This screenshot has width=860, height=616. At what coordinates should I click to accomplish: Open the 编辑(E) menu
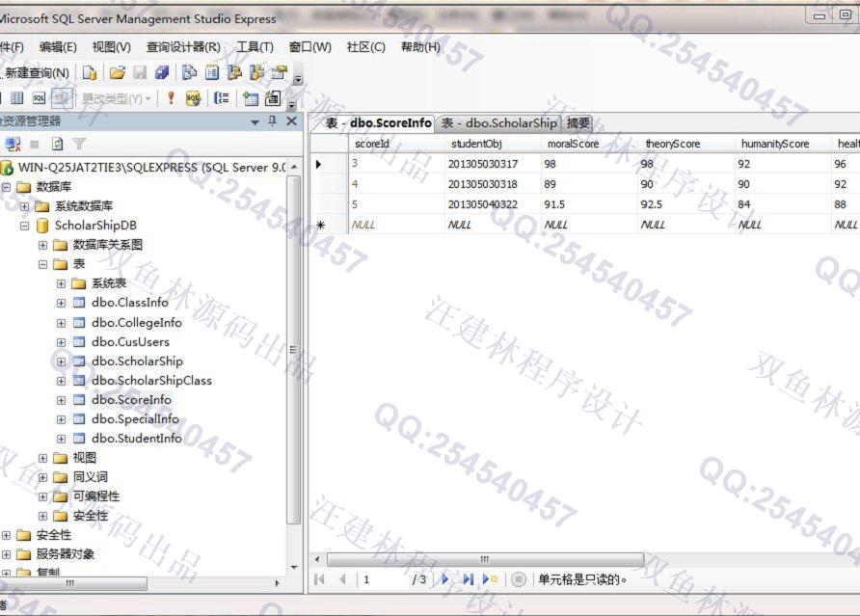(x=58, y=47)
